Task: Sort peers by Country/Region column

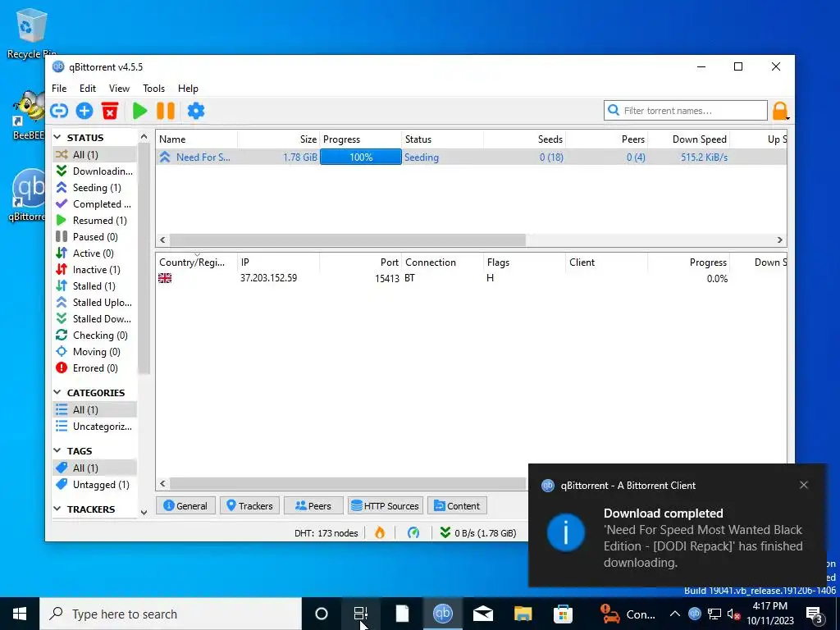Action: 197,262
